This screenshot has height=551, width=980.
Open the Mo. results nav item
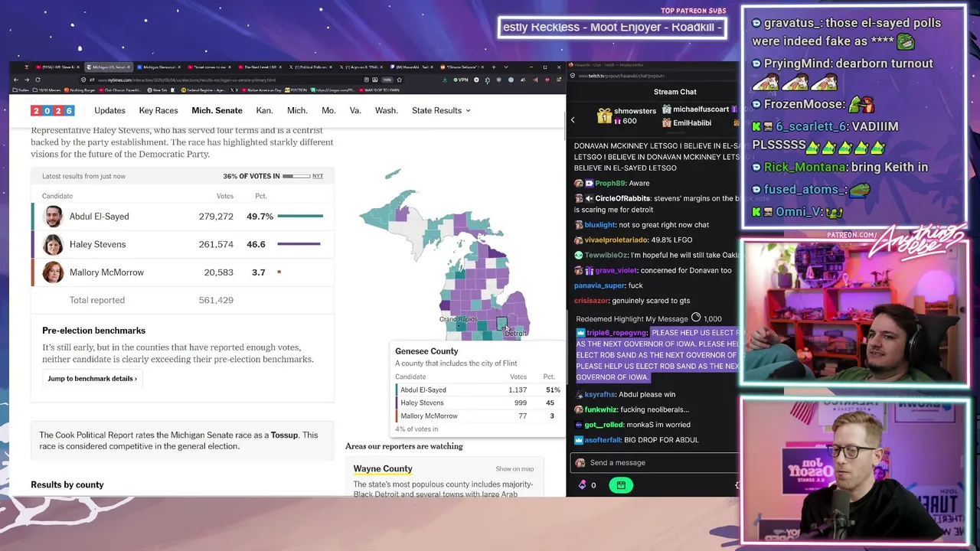coord(328,110)
